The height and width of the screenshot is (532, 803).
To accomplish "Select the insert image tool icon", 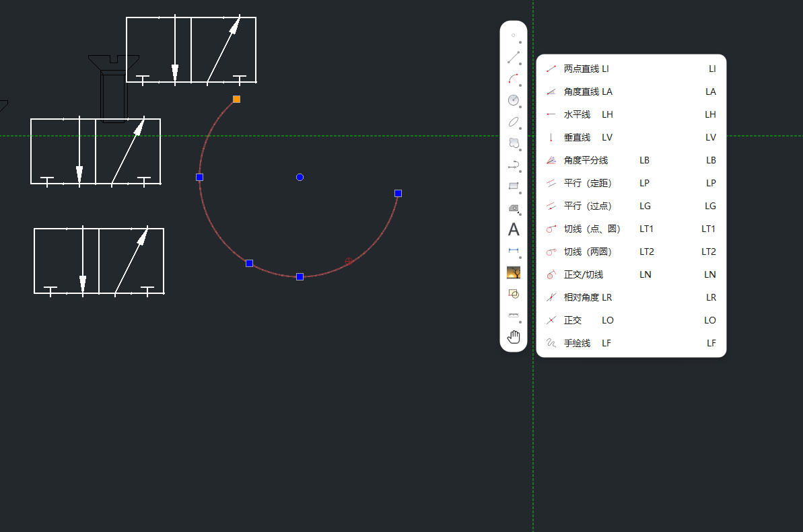I will (x=513, y=272).
